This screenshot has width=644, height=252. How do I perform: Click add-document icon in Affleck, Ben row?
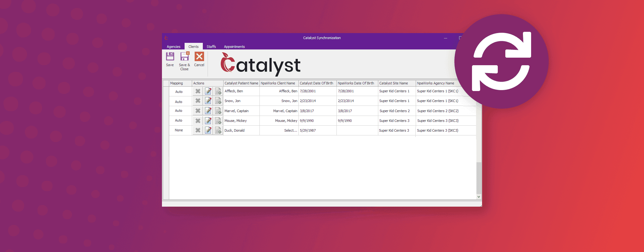[x=218, y=91]
